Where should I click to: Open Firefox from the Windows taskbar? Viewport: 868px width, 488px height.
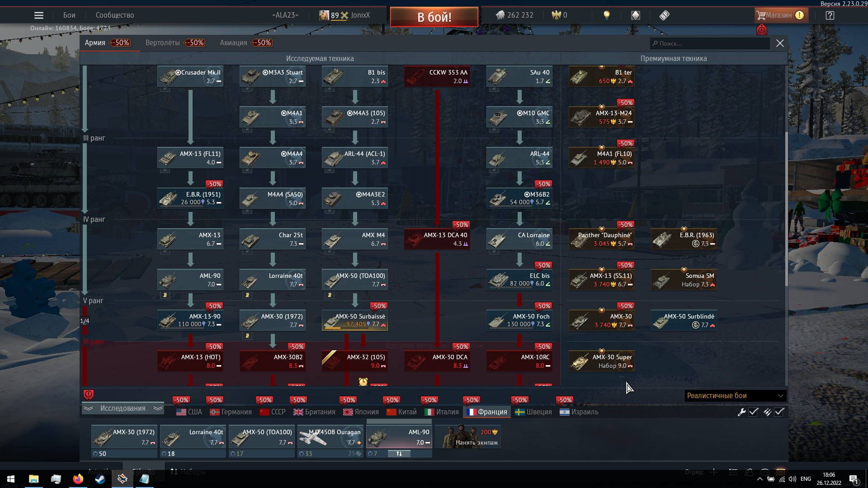coord(78,479)
